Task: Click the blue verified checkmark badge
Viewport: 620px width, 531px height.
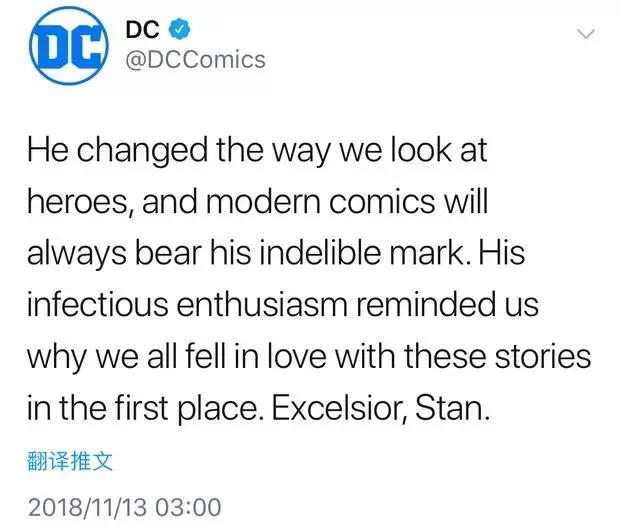Action: pyautogui.click(x=181, y=30)
